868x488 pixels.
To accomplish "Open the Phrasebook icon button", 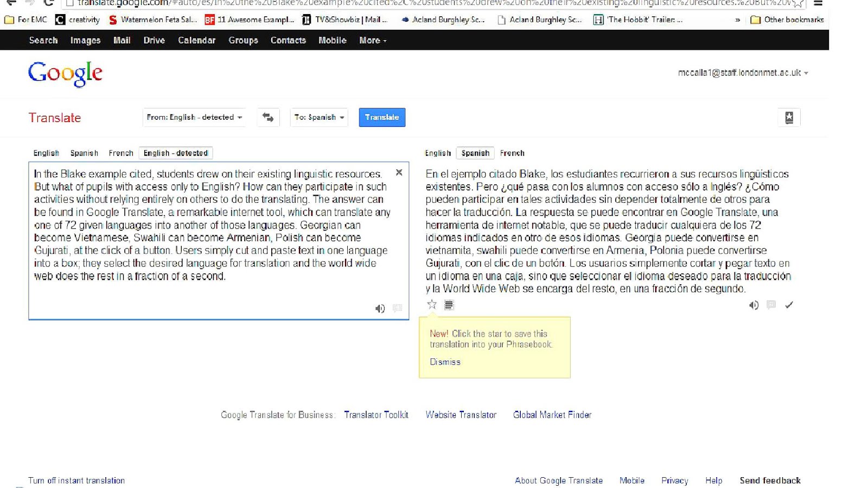I will click(x=789, y=117).
